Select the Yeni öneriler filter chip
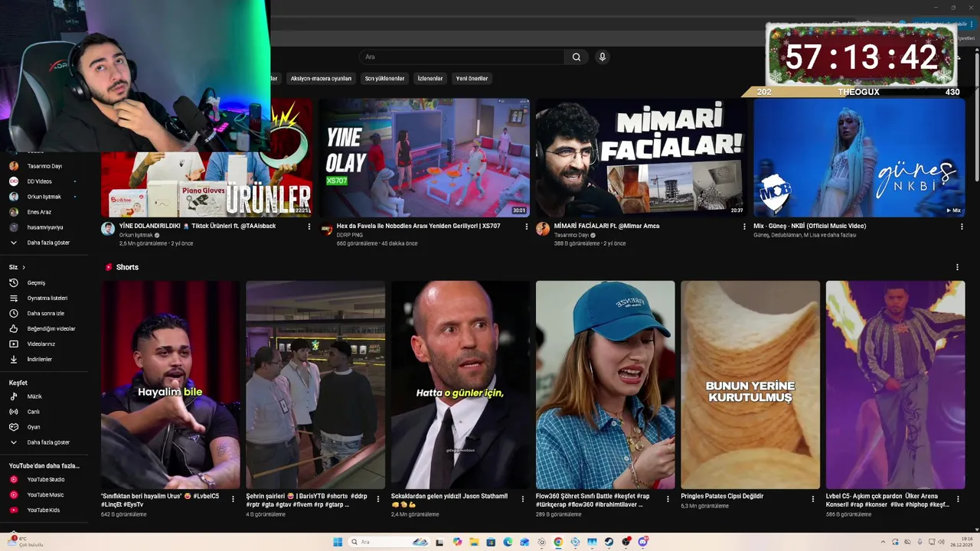The width and height of the screenshot is (980, 551). [x=472, y=78]
